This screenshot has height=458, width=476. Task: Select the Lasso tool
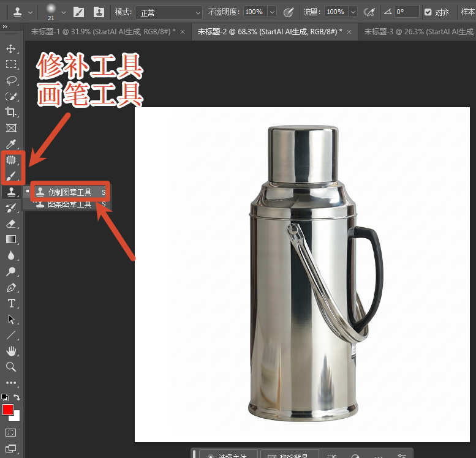[x=11, y=80]
